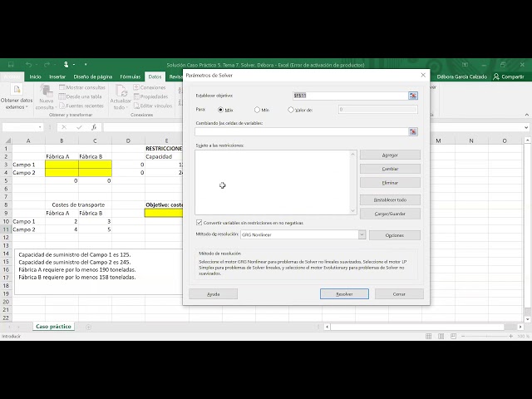Click Editar vínculos in the ribbon
This screenshot has height=399, width=532.
tap(153, 106)
